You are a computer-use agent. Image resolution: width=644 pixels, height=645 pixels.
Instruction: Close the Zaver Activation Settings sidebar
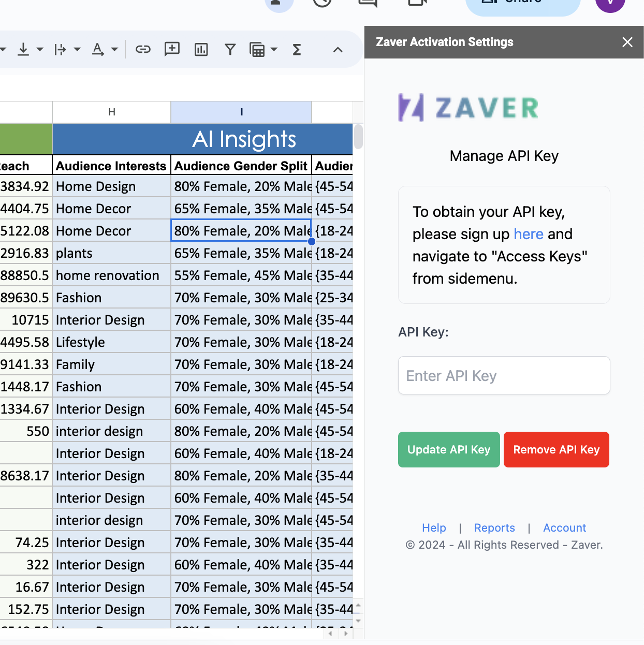(627, 42)
